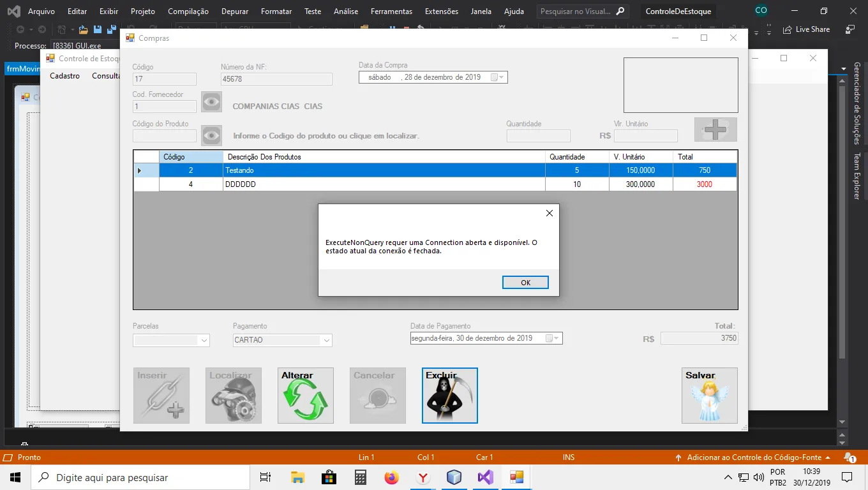868x490 pixels.
Task: Click the notifications icon in status bar
Action: (849, 457)
